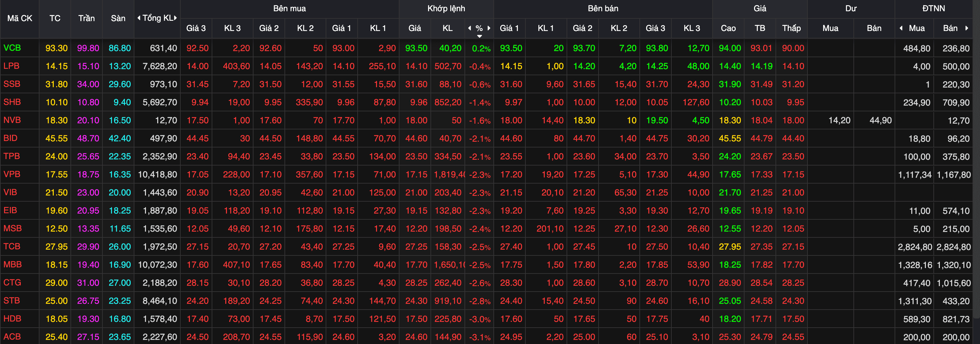Image resolution: width=980 pixels, height=344 pixels.
Task: Open the STB stock symbol
Action: tap(12, 300)
